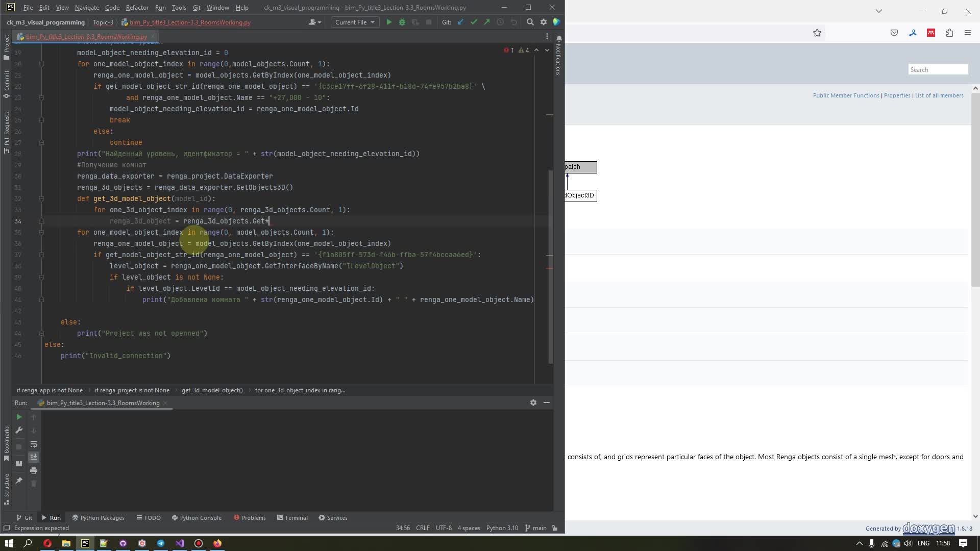Open Python 3.10 interpreter selector
980x551 pixels.
coord(502,528)
